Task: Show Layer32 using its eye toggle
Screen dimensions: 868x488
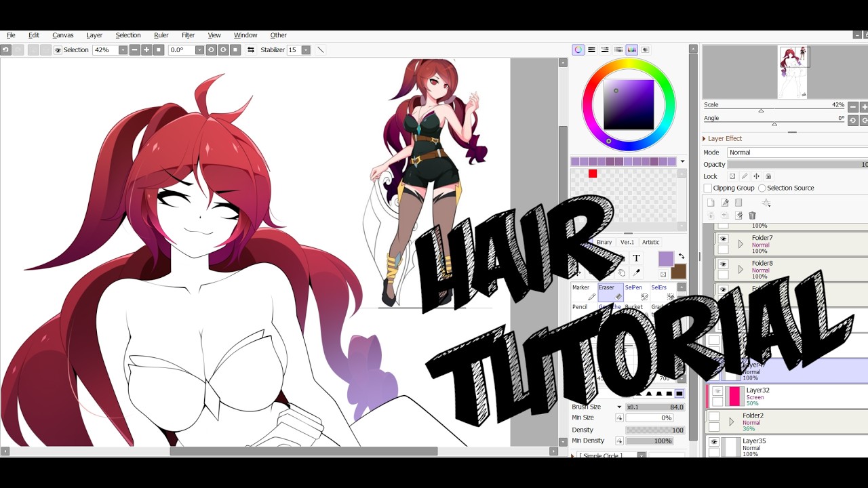Action: pos(717,391)
